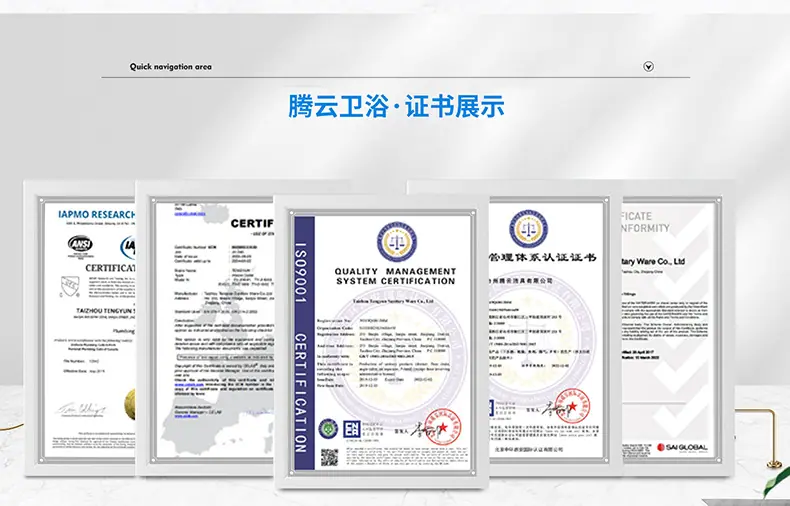The width and height of the screenshot is (790, 506).
Task: Click QUALITY MANAGEMENT SYSTEM CERTIFICATION title
Action: (x=396, y=276)
